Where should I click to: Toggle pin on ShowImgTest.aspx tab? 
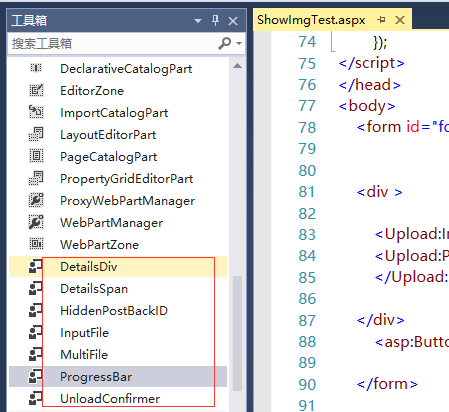pos(381,20)
